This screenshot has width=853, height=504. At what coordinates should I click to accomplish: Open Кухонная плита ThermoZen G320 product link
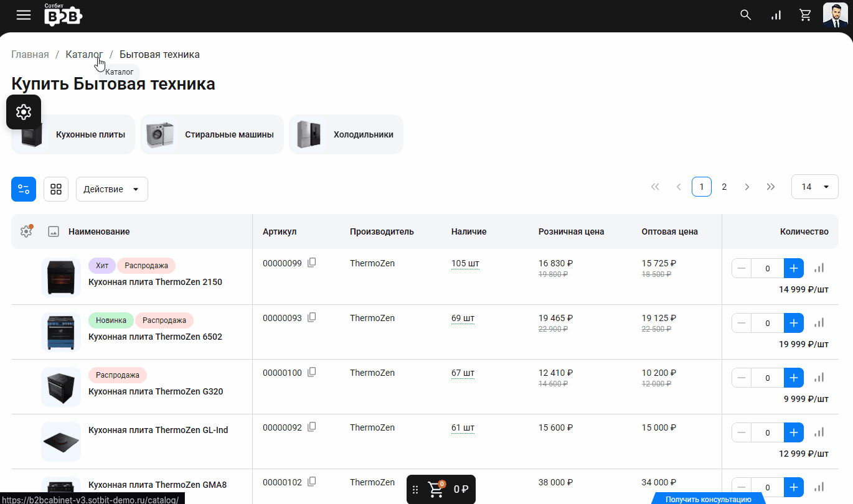(x=156, y=391)
